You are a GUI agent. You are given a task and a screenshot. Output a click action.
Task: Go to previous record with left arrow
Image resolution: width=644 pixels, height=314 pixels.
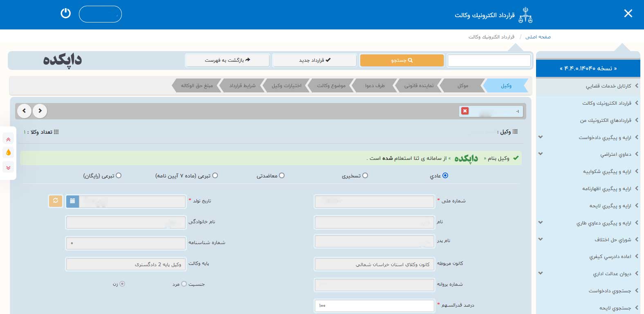25,111
